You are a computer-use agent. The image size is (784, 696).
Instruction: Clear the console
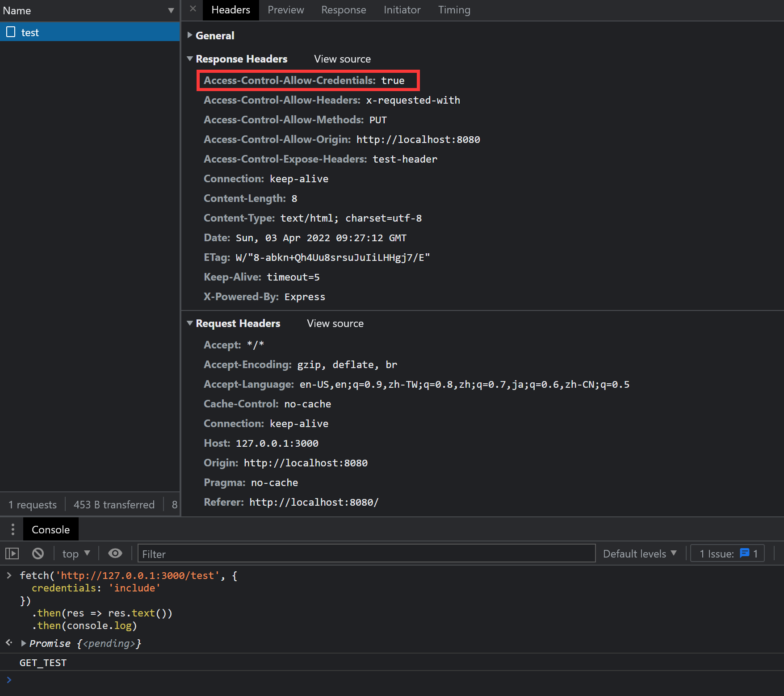(38, 554)
